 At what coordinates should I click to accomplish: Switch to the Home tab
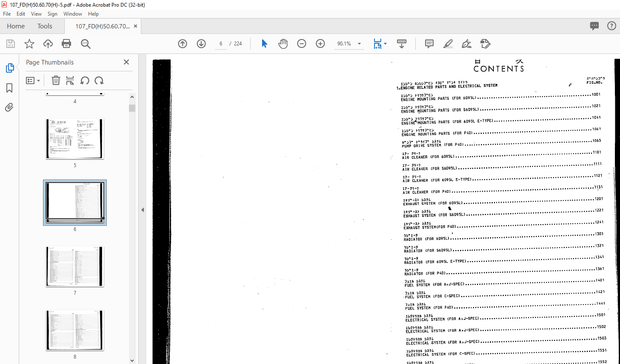(15, 26)
